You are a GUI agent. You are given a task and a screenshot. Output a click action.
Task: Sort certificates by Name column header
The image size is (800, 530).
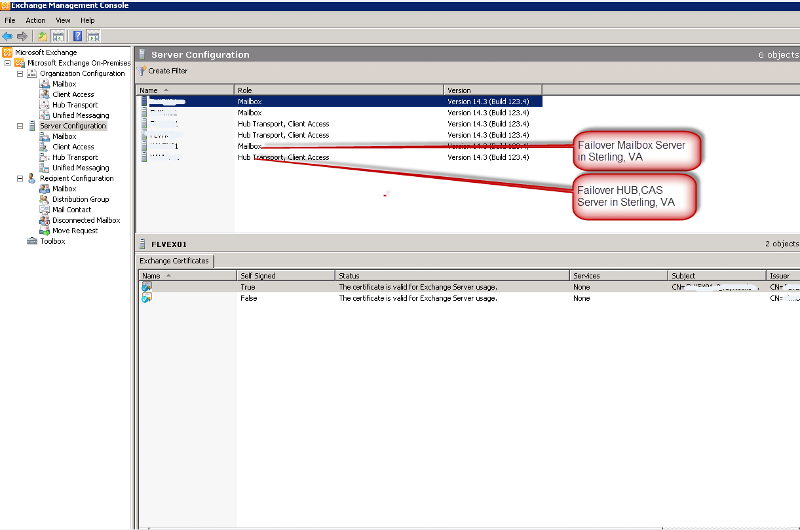(x=187, y=275)
